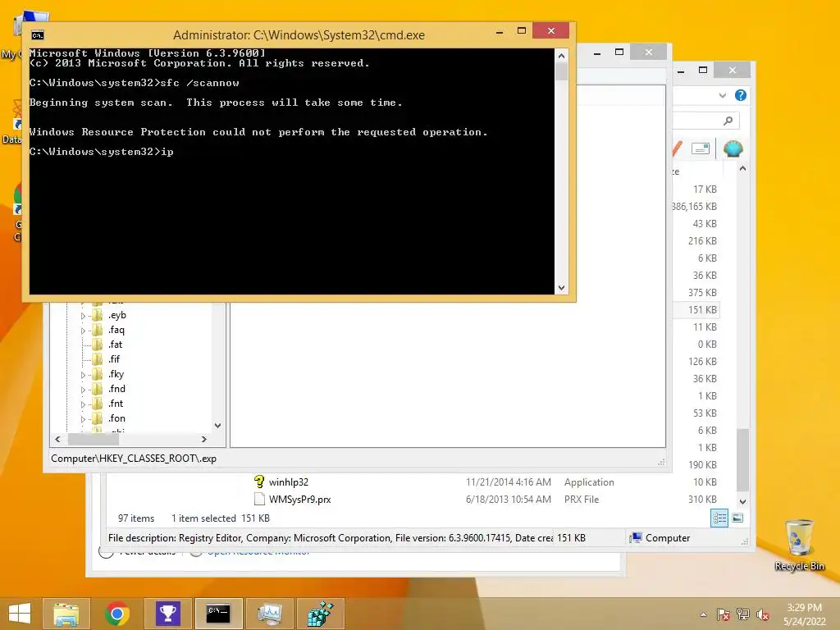The width and height of the screenshot is (840, 630).
Task: Click Explorer file list scroll-down arrow
Action: (742, 502)
